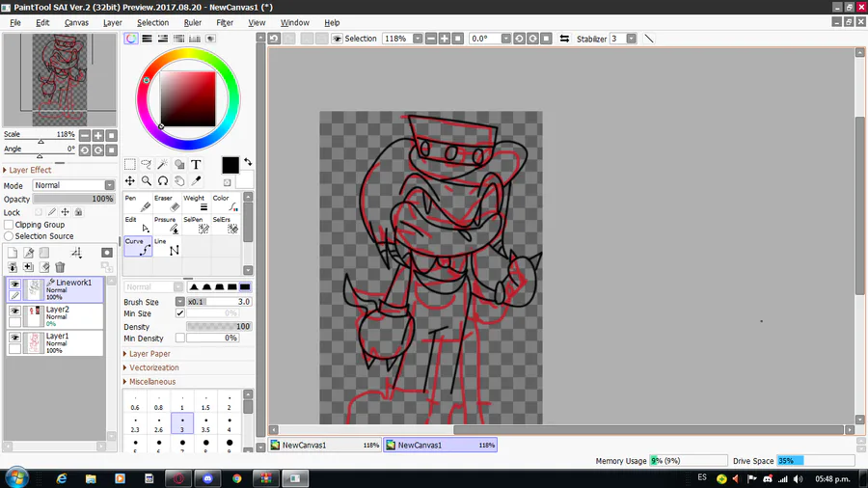The width and height of the screenshot is (868, 488).
Task: Undo using the toolbar arrow
Action: coord(274,39)
